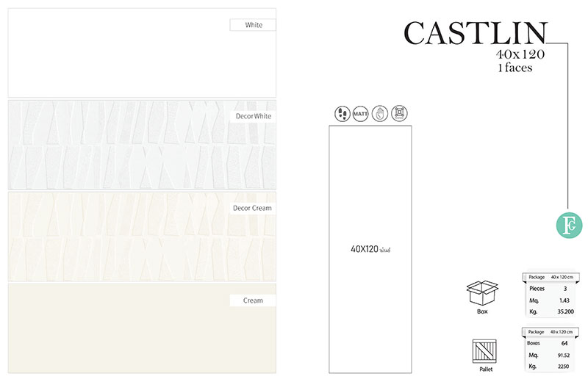
Task: Click the MATT finish icon
Action: [x=361, y=113]
